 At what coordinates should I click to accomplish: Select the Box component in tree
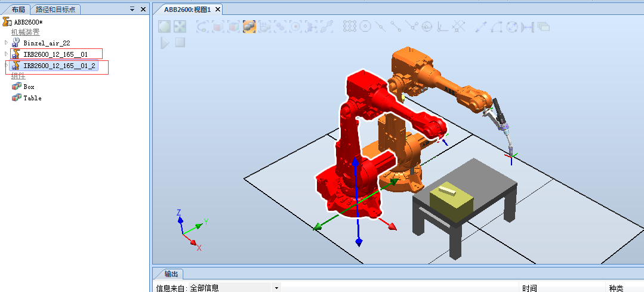click(29, 87)
